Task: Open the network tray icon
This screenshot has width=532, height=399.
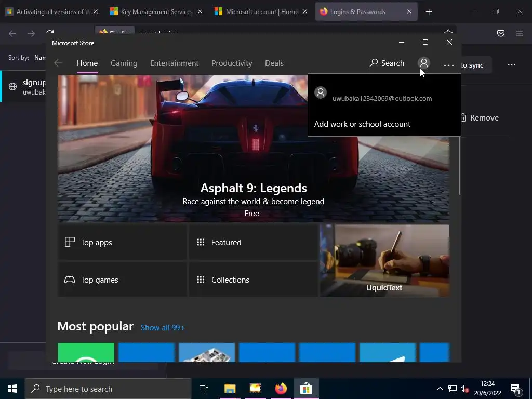Action: point(453,389)
